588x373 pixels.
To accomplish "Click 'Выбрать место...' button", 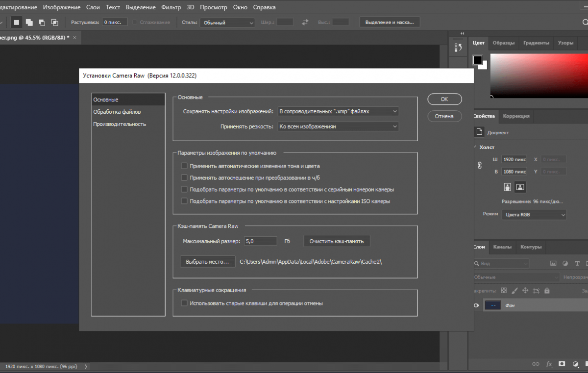I will pos(208,262).
